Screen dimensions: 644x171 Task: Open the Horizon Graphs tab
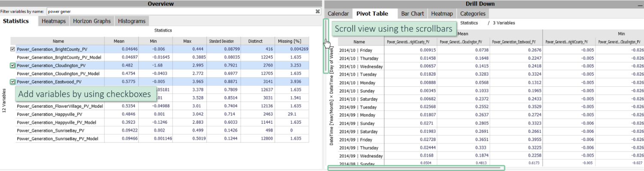tap(91, 21)
